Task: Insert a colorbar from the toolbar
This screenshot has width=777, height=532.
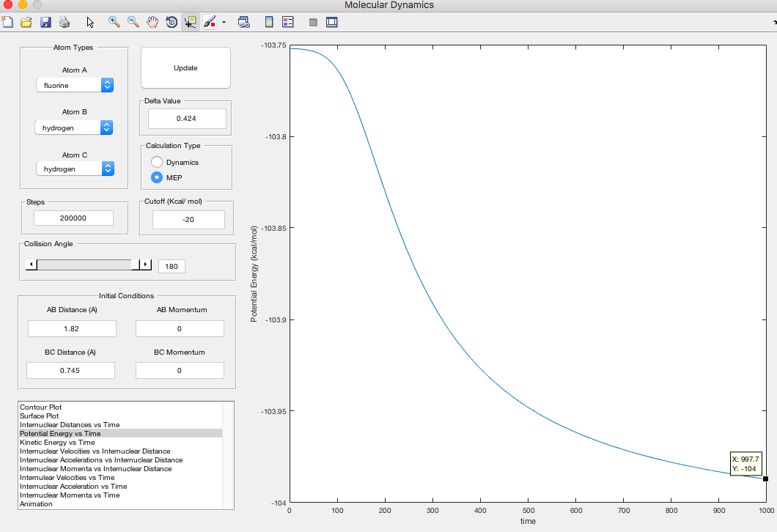Action: coord(269,22)
